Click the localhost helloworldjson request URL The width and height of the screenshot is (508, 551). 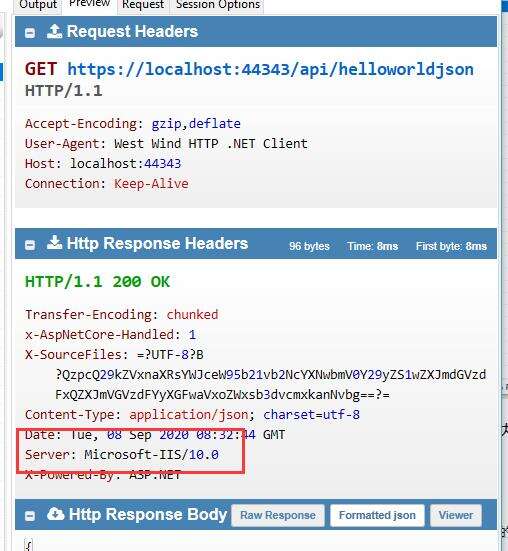point(271,69)
